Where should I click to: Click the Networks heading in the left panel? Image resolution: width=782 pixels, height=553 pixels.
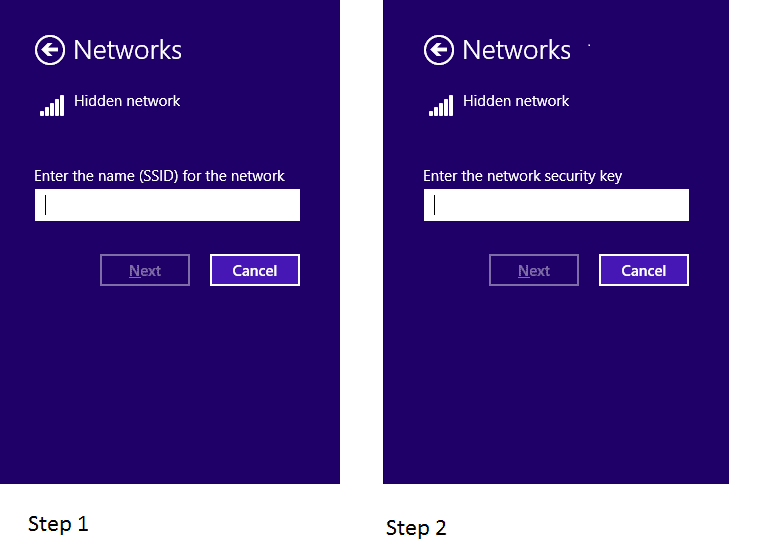[128, 50]
